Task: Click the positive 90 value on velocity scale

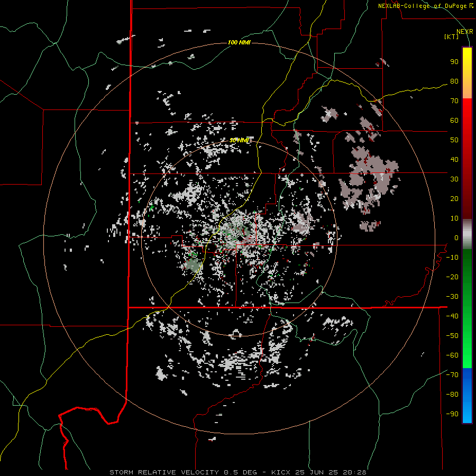Action: (x=454, y=62)
